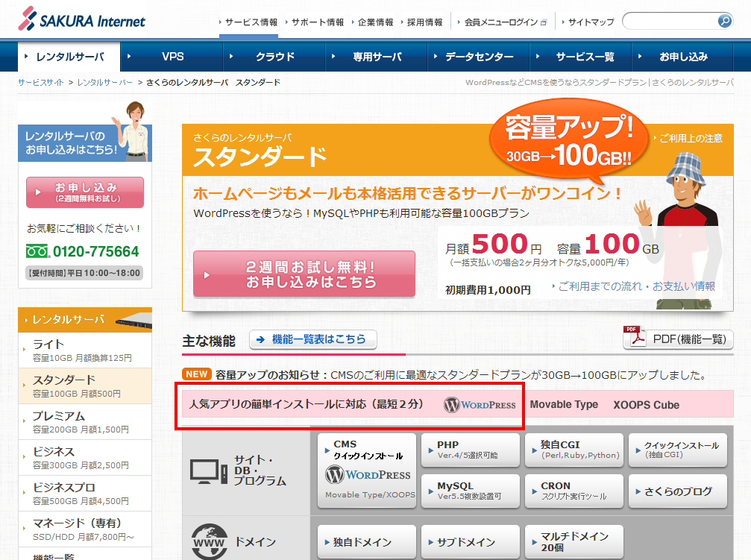This screenshot has height=560, width=751.
Task: Select the スタンダード plan in sidebar
Action: pos(85,386)
